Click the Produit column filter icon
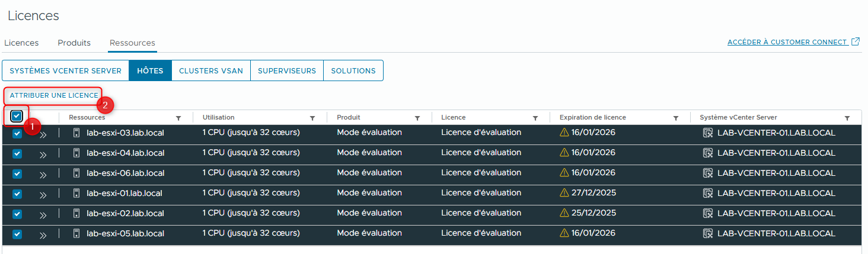Screen dimensions: 868x254 point(417,118)
